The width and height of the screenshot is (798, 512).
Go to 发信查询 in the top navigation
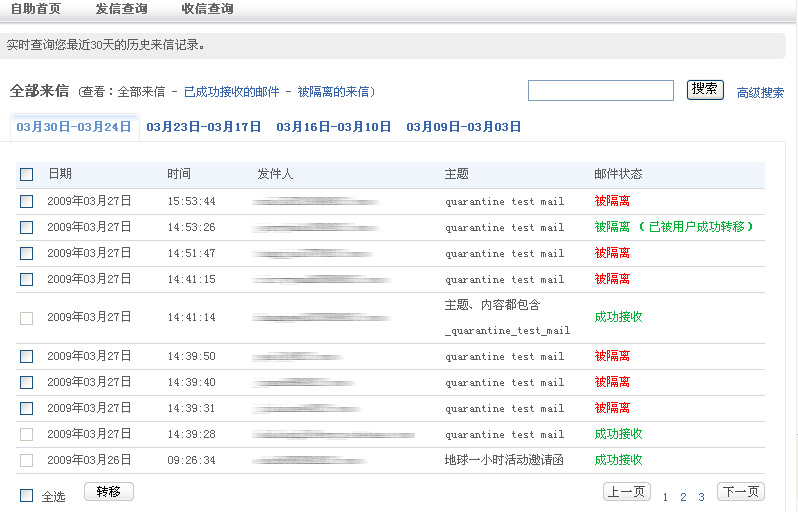(121, 9)
